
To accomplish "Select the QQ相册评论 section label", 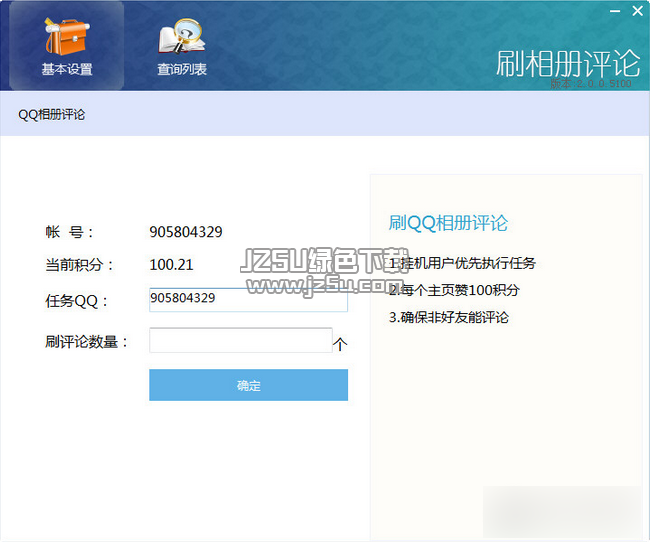I will [51, 114].
